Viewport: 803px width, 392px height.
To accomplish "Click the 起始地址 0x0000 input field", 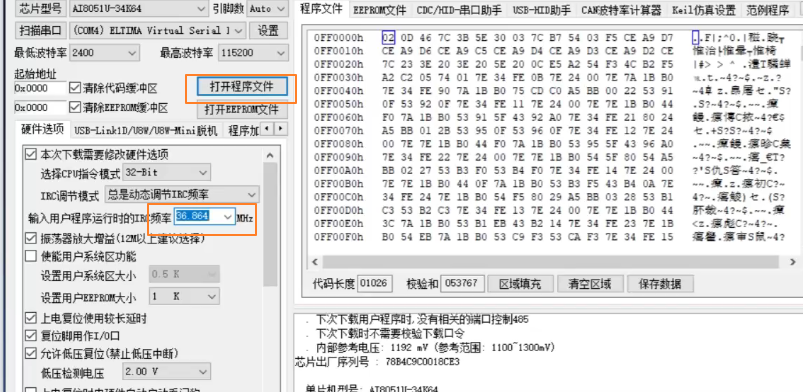I will click(40, 88).
